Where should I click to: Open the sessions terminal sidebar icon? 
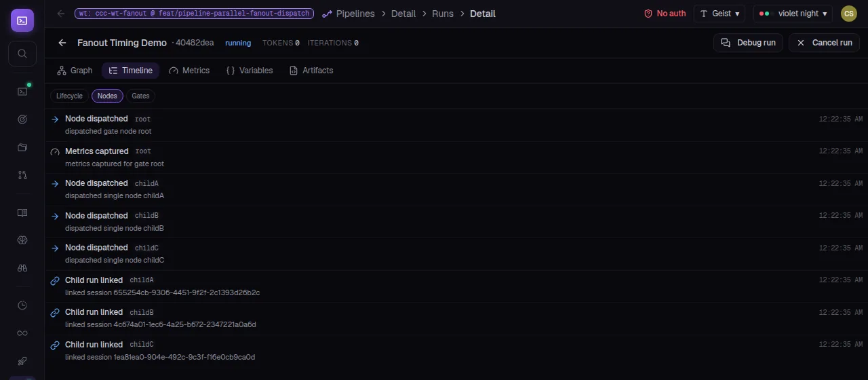click(x=22, y=91)
